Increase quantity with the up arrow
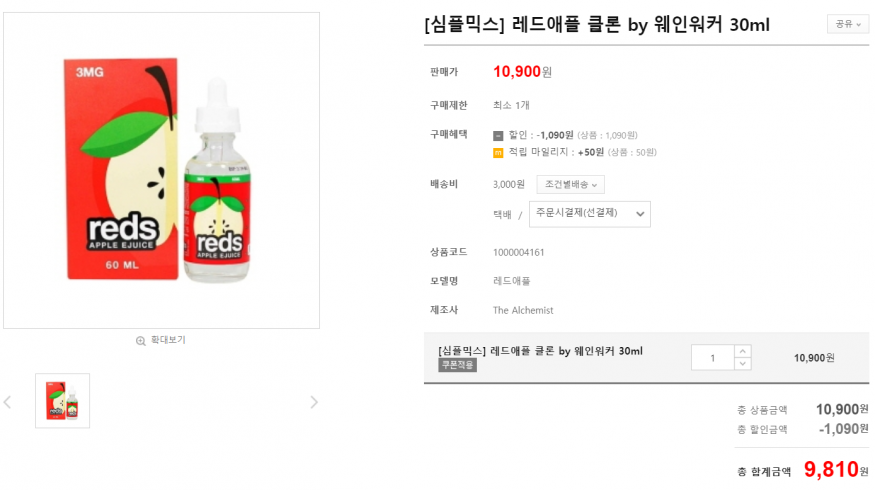875x490 pixels. (x=742, y=351)
